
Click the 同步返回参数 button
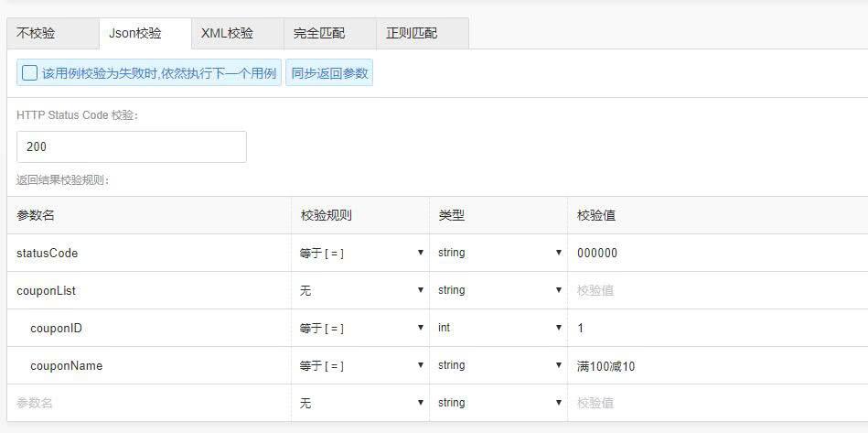[329, 73]
